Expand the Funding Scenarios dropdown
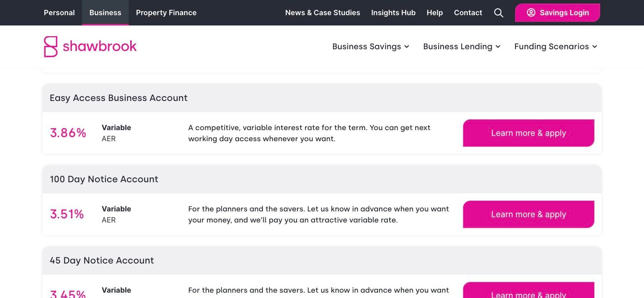This screenshot has width=644, height=298. [x=556, y=46]
